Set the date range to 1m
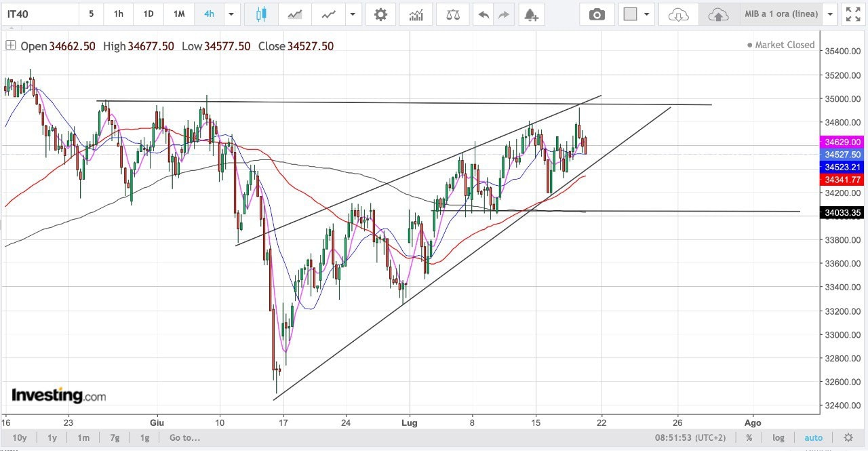 pos(83,437)
